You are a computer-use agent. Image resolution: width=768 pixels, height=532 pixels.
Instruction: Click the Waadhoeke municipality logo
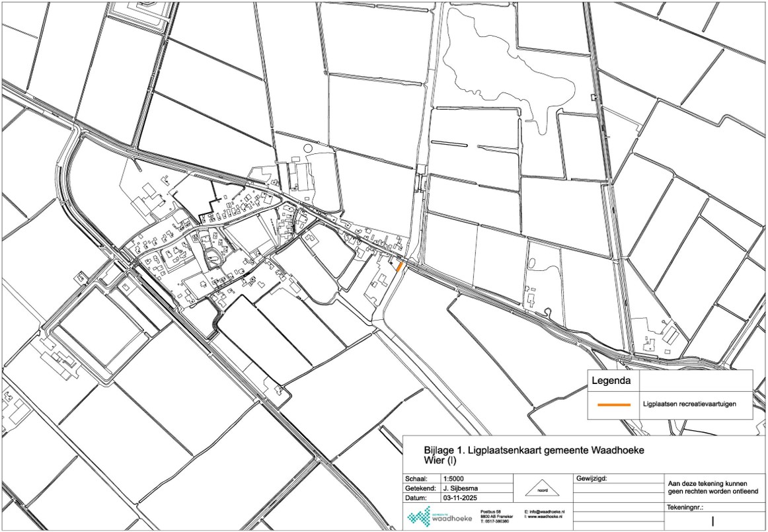pos(440,515)
